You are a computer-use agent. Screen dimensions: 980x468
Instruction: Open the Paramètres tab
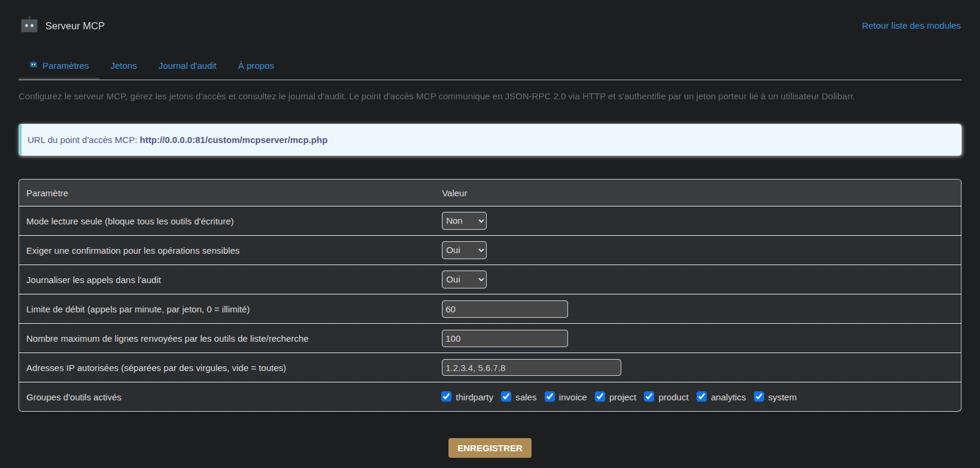tap(59, 66)
